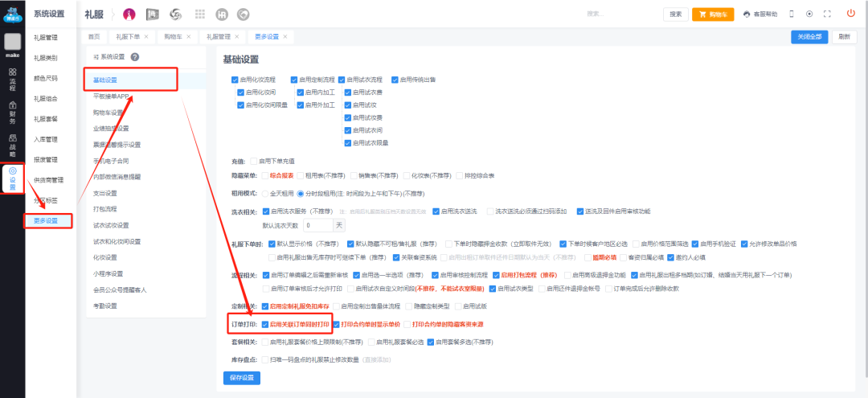Toggle 启用定制礼服免扣库存 checkbox

point(265,306)
